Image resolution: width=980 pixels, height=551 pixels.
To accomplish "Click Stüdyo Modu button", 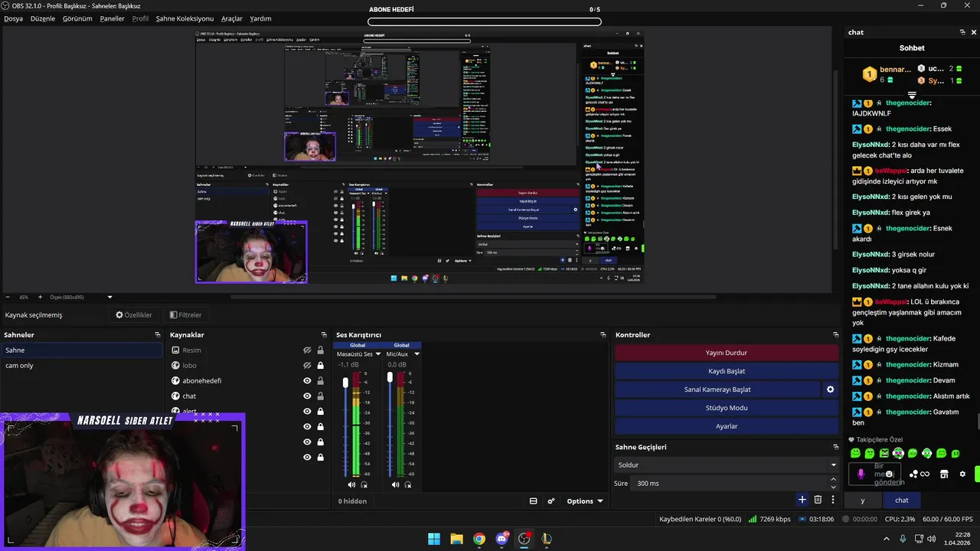I will pyautogui.click(x=726, y=408).
